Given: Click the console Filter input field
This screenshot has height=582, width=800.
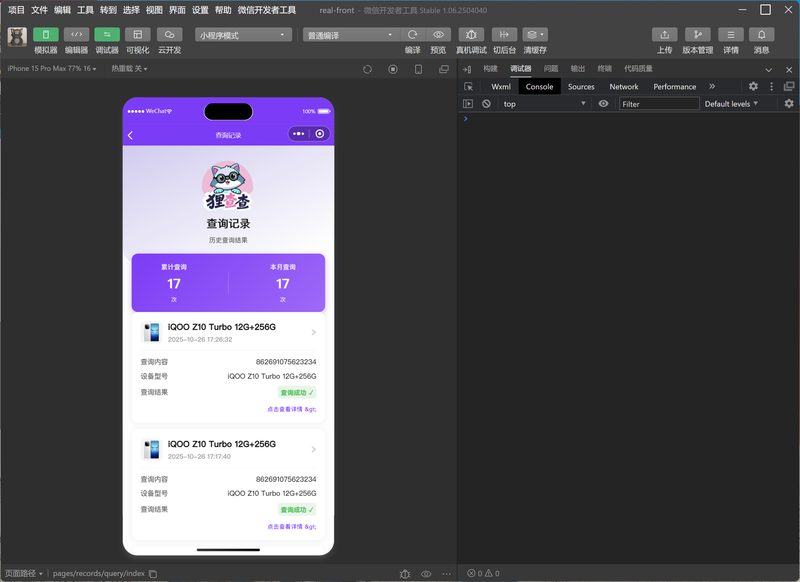Looking at the screenshot, I should click(x=659, y=104).
